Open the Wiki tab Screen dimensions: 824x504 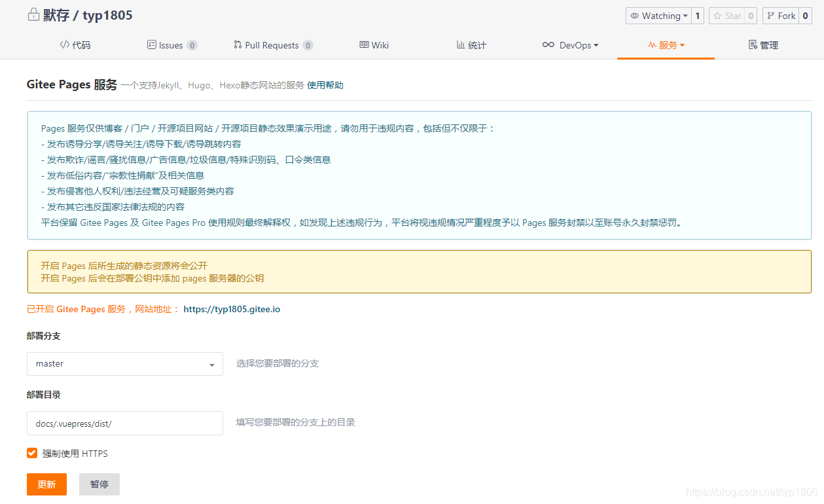(x=374, y=45)
